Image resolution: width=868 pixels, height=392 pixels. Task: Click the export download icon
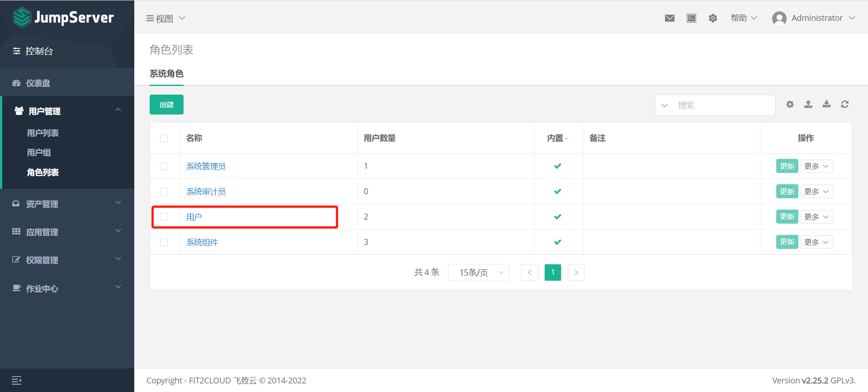click(x=826, y=105)
